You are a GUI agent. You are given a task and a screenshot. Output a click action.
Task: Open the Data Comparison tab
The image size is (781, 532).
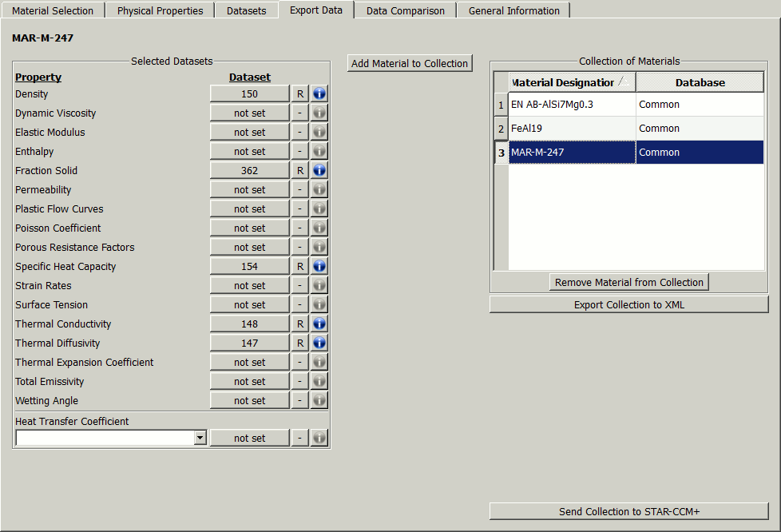[x=406, y=10]
